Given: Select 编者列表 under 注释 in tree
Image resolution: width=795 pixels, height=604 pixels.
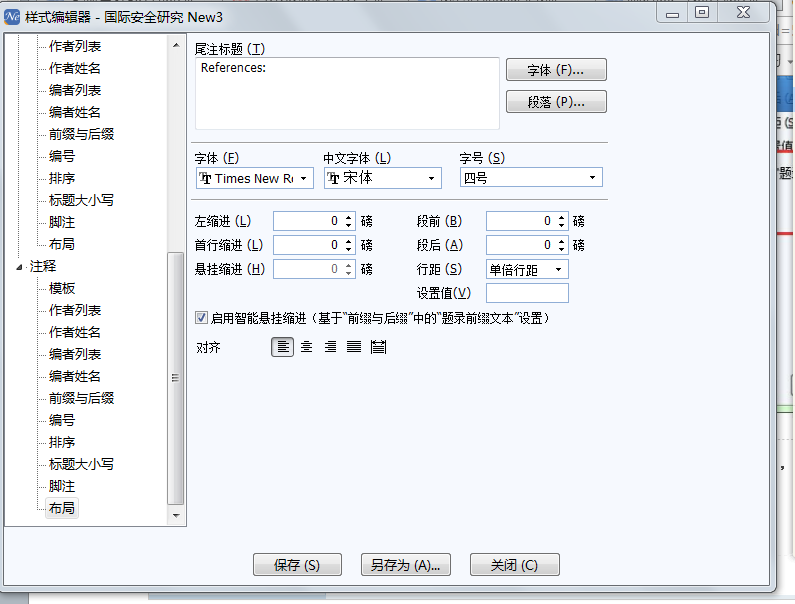Looking at the screenshot, I should [75, 354].
